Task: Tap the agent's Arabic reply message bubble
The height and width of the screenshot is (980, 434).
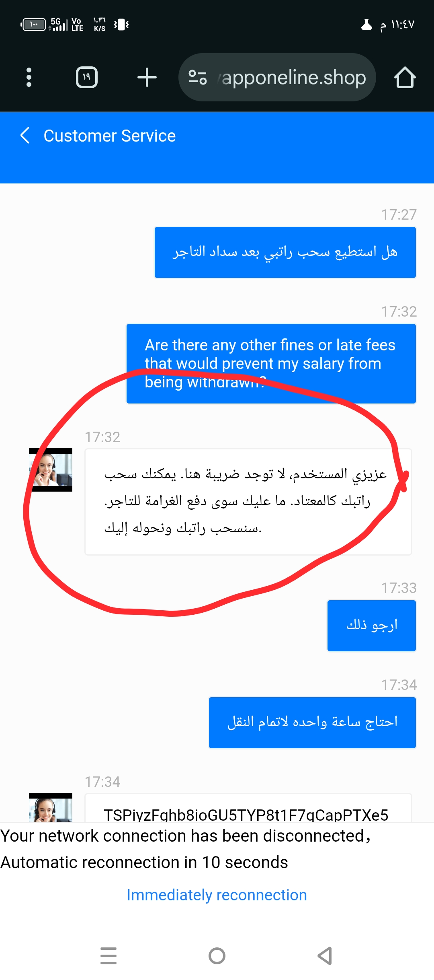Action: (248, 502)
